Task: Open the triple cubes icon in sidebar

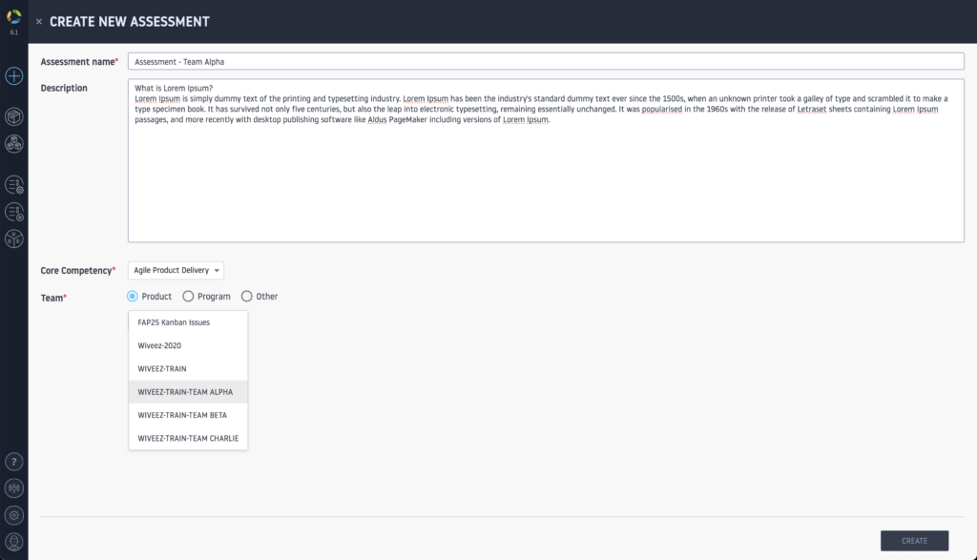Action: [x=14, y=144]
